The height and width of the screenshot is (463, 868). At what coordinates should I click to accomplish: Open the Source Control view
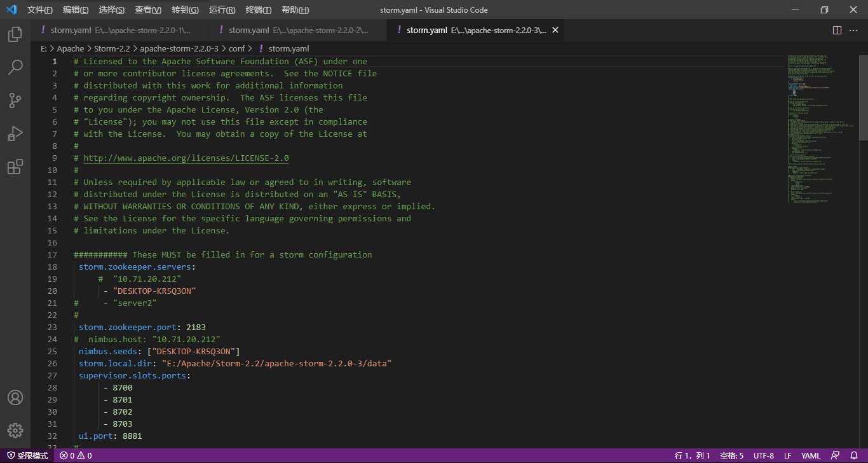pyautogui.click(x=15, y=100)
